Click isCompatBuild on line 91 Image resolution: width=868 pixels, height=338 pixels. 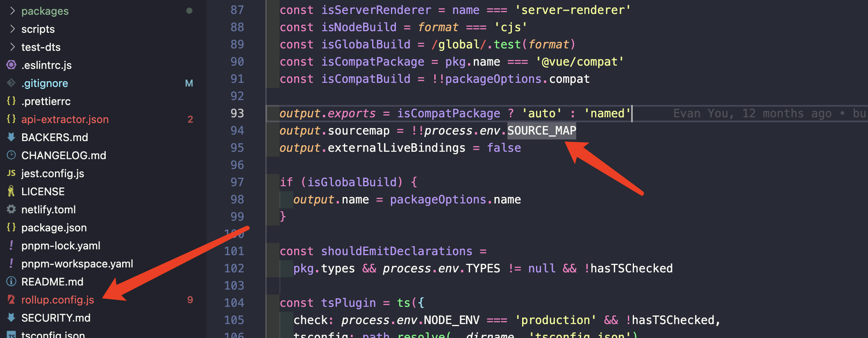[366, 79]
